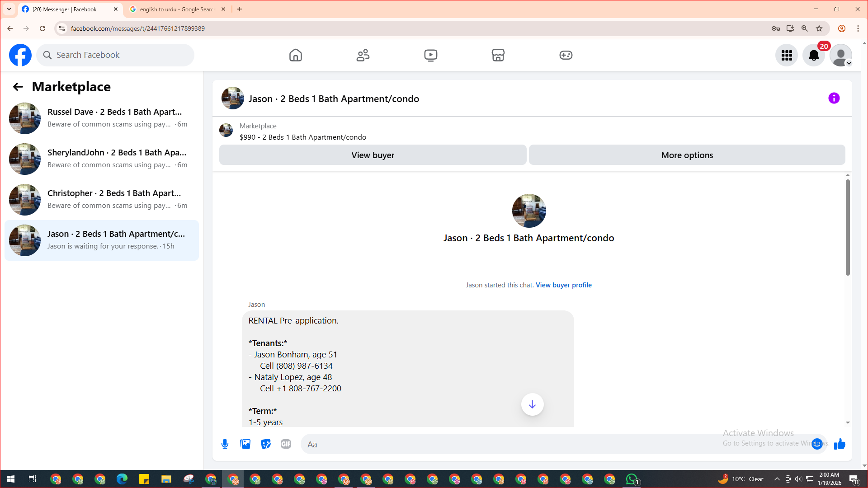This screenshot has width=868, height=488.
Task: Go to the Home feed icon
Action: tap(296, 55)
